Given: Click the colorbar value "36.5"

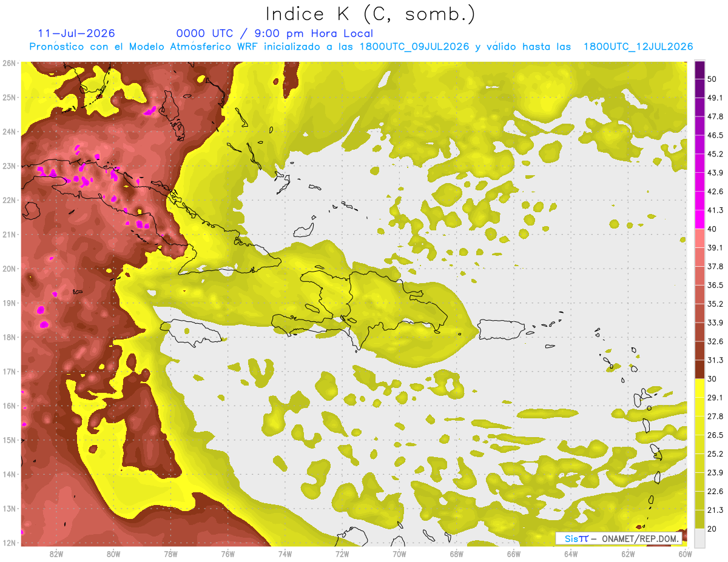Looking at the screenshot, I should pyautogui.click(x=715, y=285).
